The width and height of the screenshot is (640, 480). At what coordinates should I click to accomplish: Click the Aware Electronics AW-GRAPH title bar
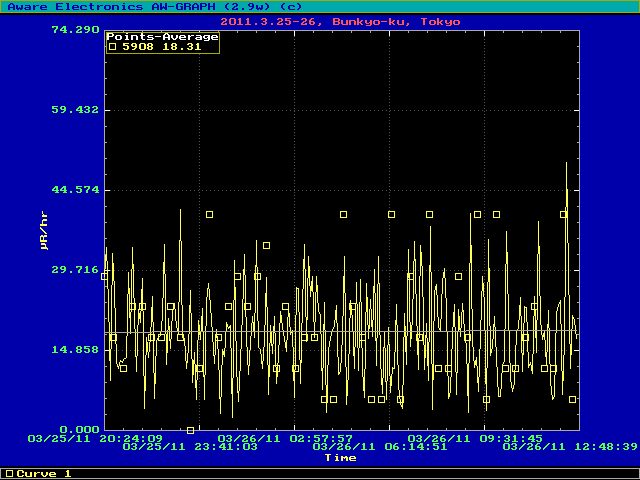point(155,6)
